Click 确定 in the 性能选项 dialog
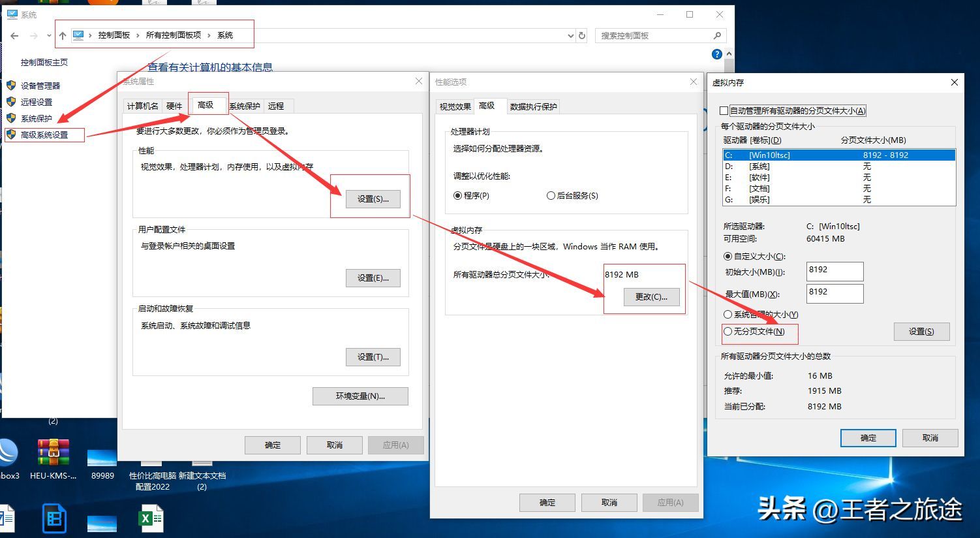This screenshot has height=538, width=980. point(547,502)
